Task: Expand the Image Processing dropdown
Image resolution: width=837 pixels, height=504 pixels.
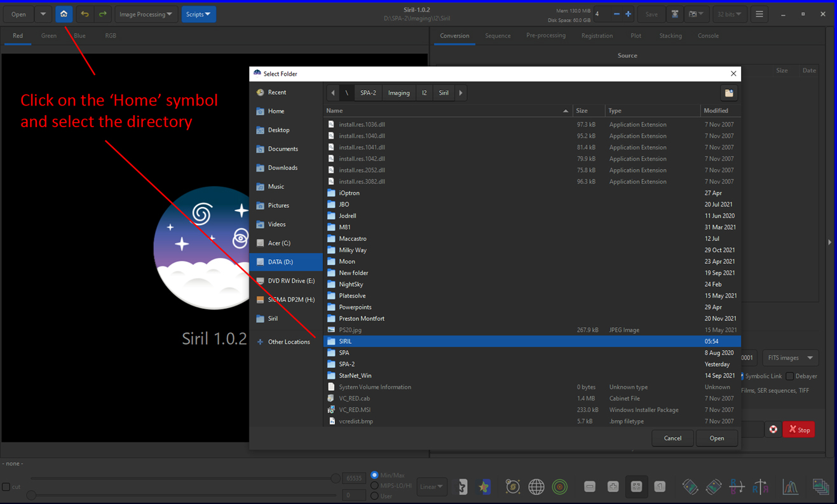Action: (146, 14)
